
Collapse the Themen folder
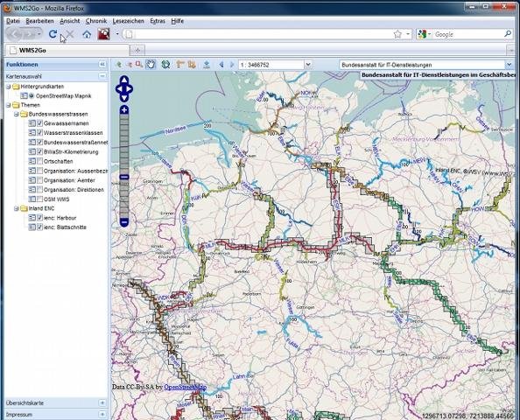8,105
